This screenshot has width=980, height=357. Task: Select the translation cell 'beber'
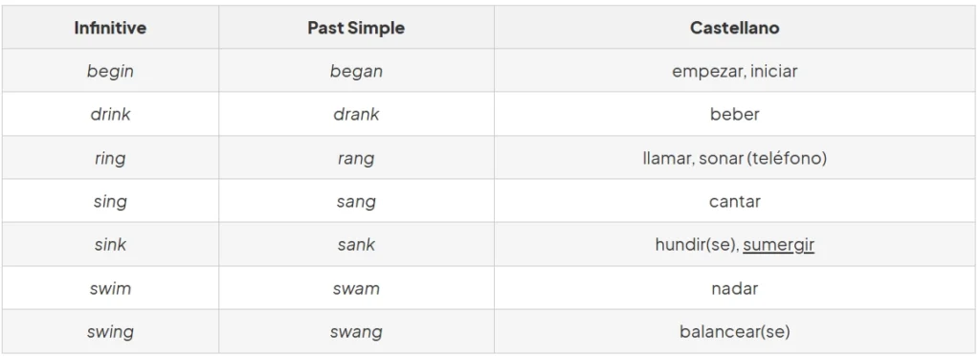point(735,114)
